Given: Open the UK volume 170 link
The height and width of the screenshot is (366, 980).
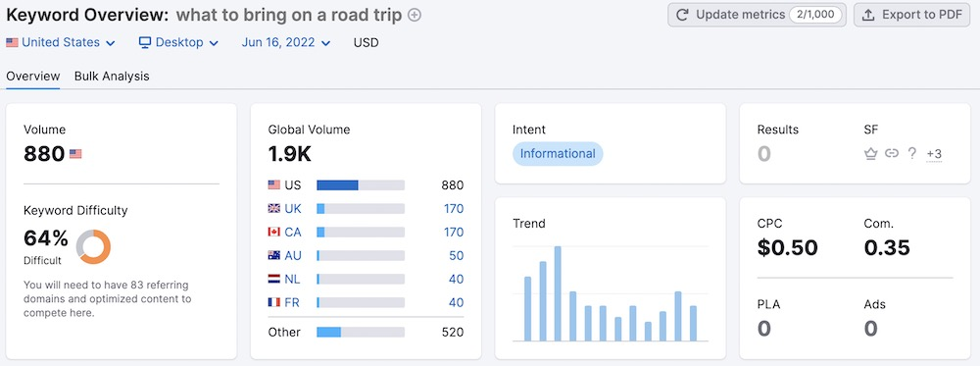Looking at the screenshot, I should 454,208.
